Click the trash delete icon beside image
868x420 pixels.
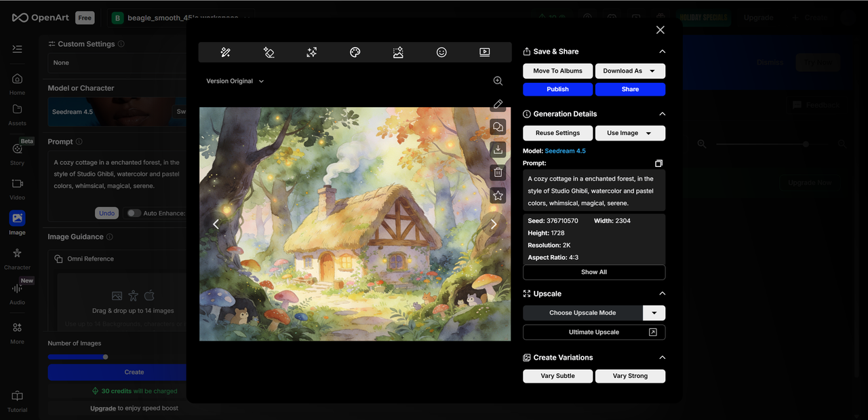pyautogui.click(x=498, y=172)
